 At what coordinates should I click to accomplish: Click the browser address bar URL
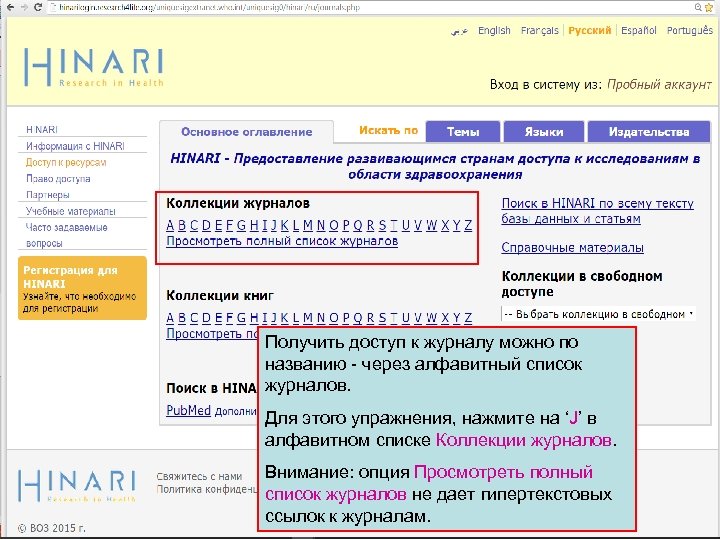(209, 7)
